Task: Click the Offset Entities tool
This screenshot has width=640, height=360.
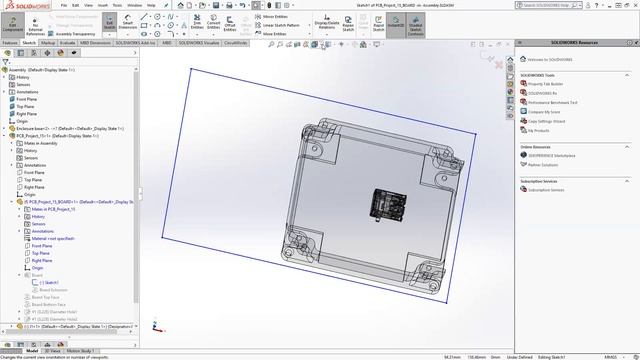Action: tap(230, 24)
